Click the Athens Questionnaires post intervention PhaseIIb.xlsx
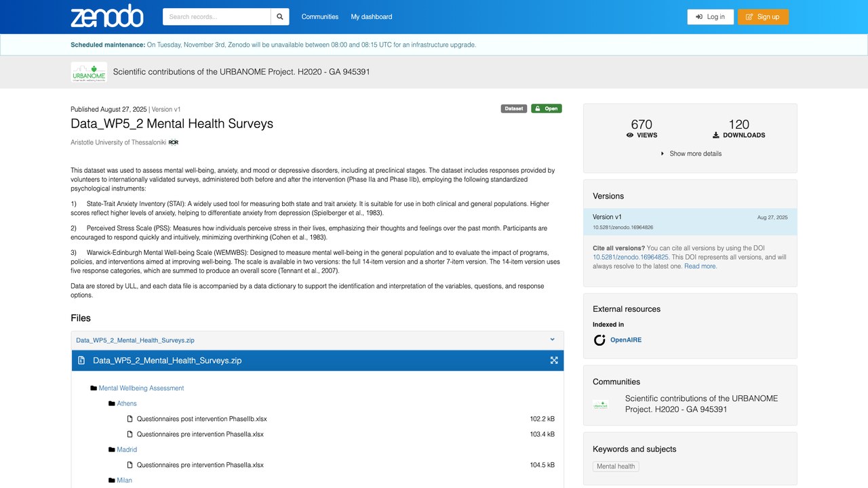The image size is (868, 488). pyautogui.click(x=202, y=419)
